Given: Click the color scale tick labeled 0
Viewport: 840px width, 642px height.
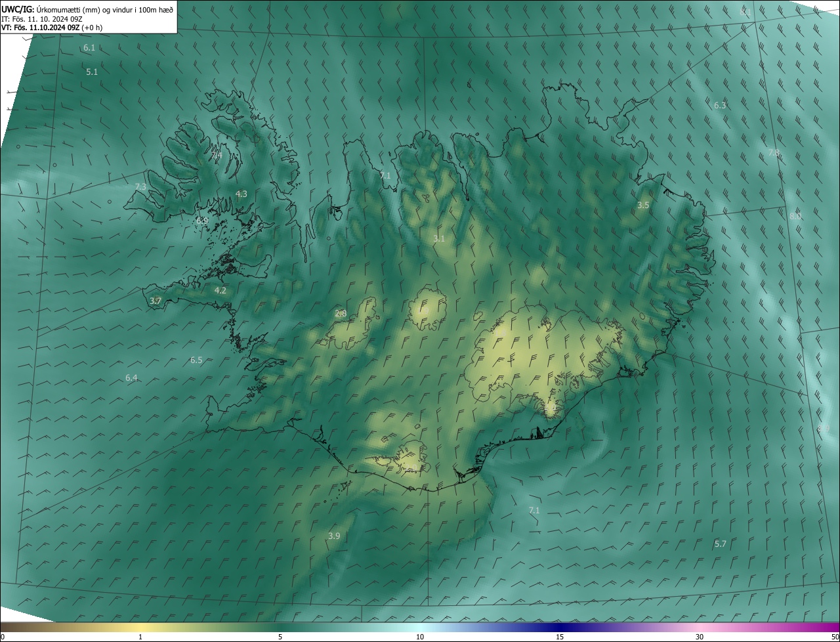Looking at the screenshot, I should point(3,637).
